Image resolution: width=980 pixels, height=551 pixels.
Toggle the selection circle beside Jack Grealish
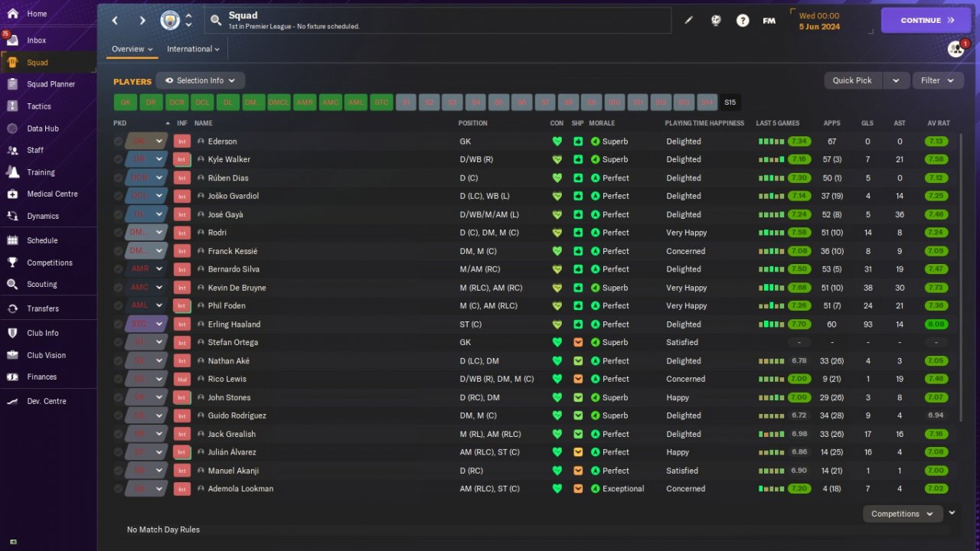click(x=118, y=434)
